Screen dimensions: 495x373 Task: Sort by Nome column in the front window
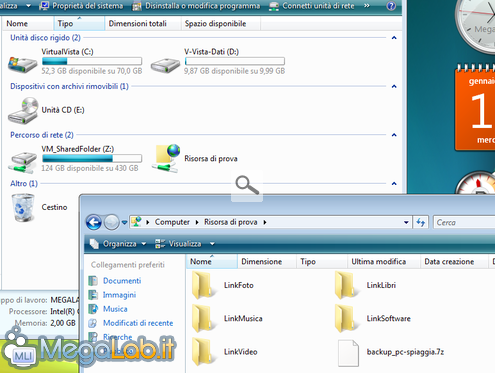[212, 262]
